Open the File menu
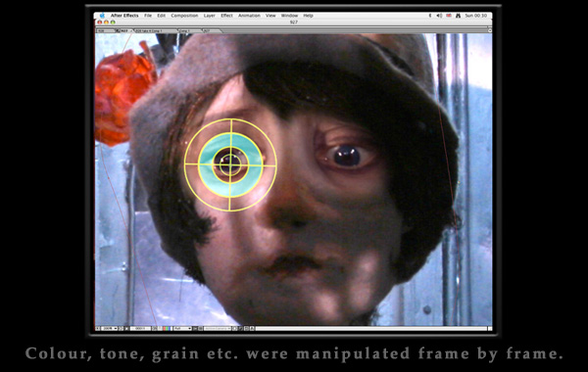Image resolution: width=588 pixels, height=372 pixels. click(x=148, y=16)
